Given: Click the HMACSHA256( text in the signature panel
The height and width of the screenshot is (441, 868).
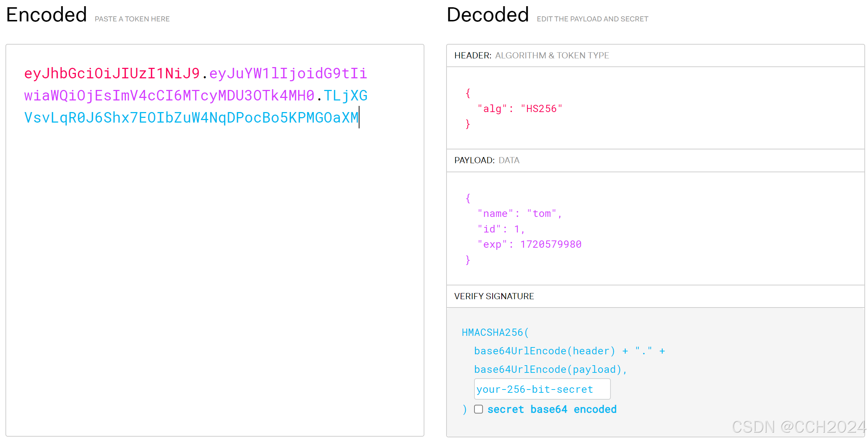Looking at the screenshot, I should (x=495, y=333).
